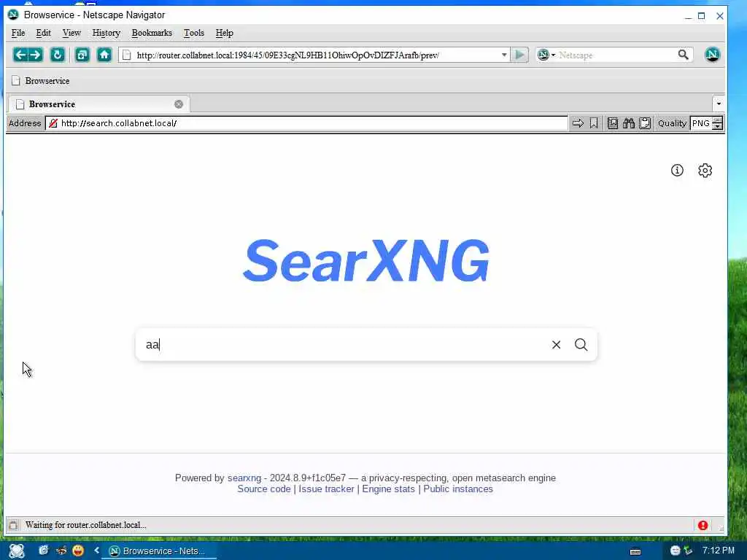The image size is (747, 560).
Task: Click the keyboard icon in the taskbar
Action: pyautogui.click(x=635, y=551)
